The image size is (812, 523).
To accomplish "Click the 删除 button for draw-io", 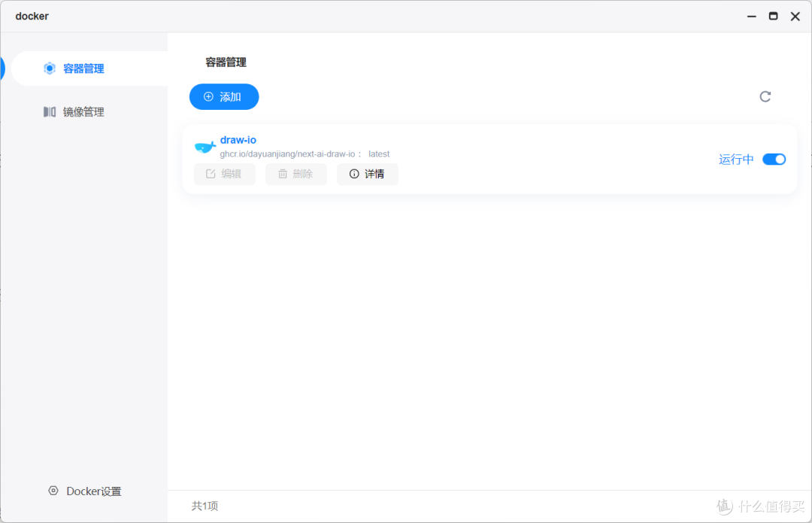I will tap(295, 174).
